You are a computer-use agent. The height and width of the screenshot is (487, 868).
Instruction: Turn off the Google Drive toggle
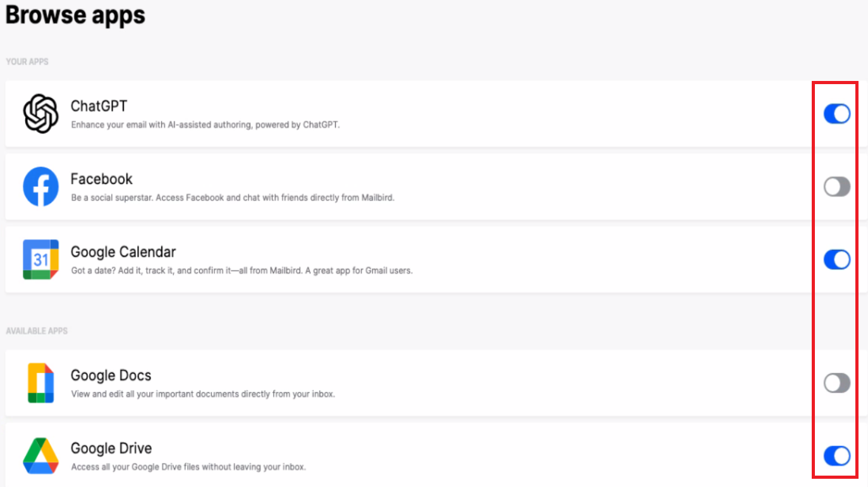(836, 455)
